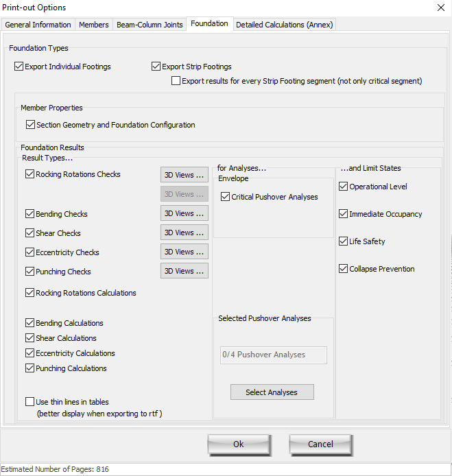
Task: Uncheck Export Individual Footings
Action: tap(19, 67)
